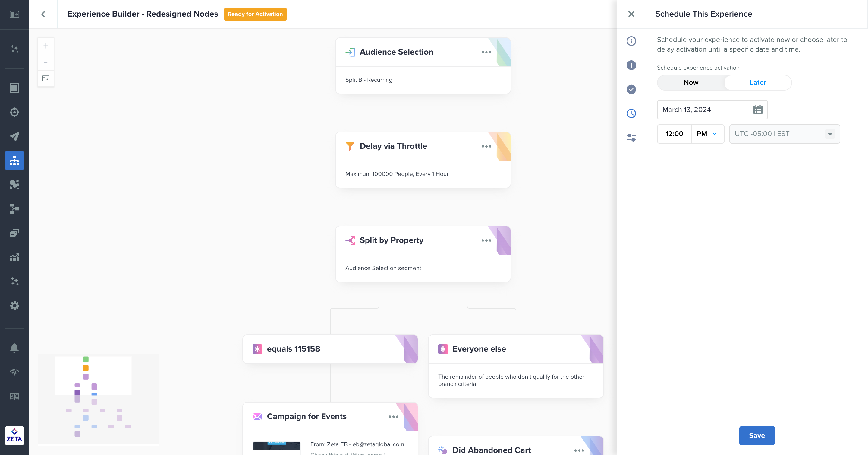
Task: Select Now activation option
Action: coord(691,83)
